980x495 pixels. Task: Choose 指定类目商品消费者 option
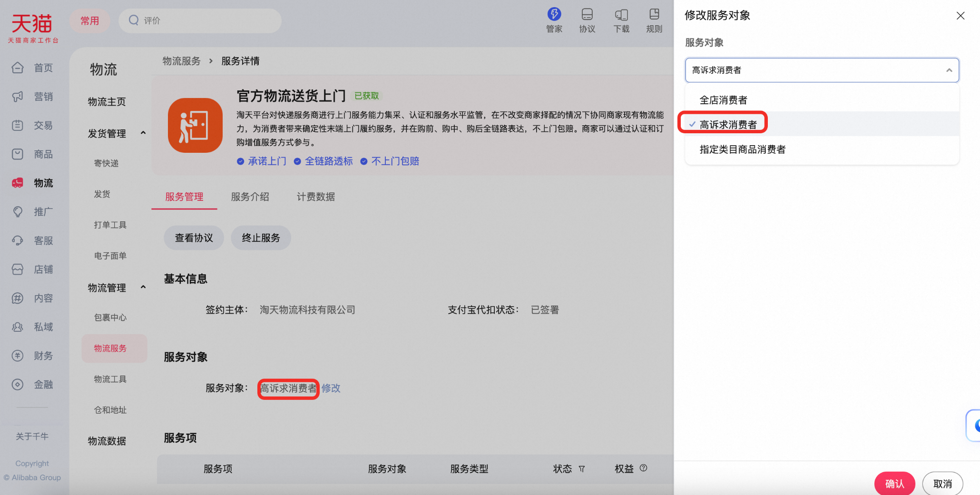point(822,149)
